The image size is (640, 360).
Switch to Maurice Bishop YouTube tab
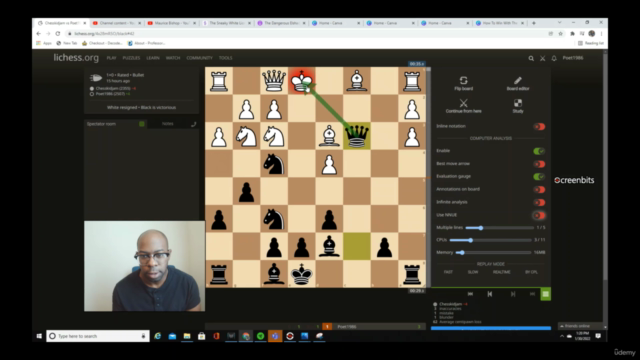coord(171,23)
